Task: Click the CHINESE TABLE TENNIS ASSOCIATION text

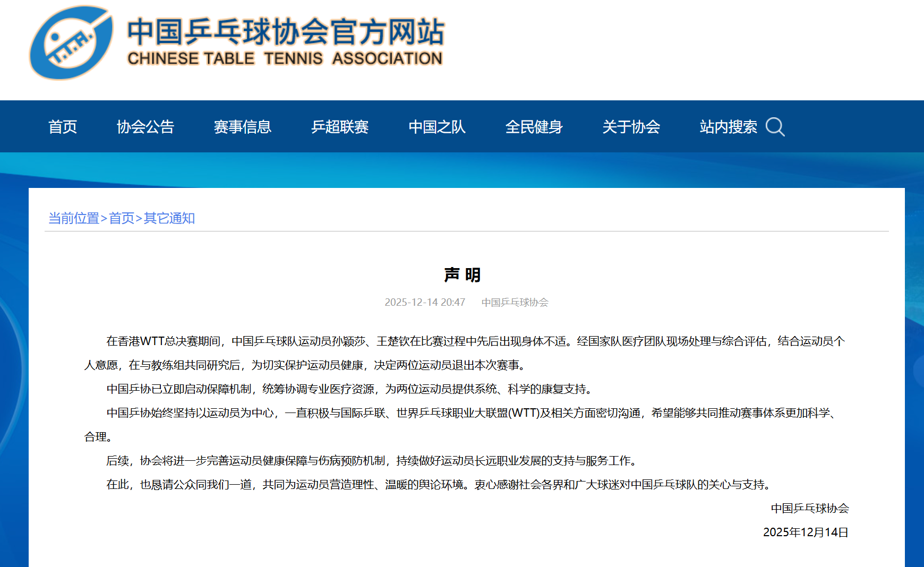Action: pos(285,58)
